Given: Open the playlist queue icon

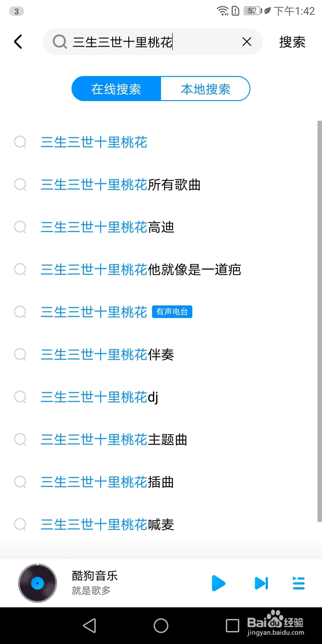Looking at the screenshot, I should (x=298, y=583).
